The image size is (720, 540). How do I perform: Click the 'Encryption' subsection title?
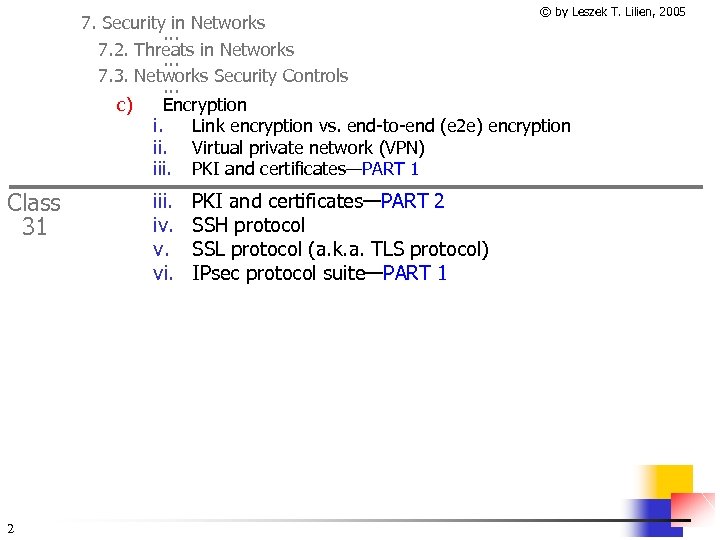click(205, 104)
